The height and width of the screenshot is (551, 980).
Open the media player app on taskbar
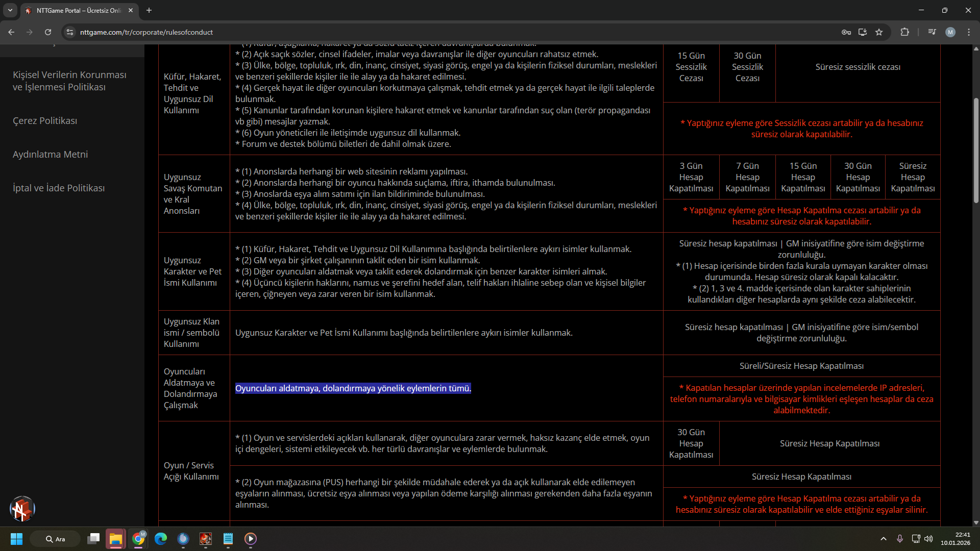[x=251, y=539]
